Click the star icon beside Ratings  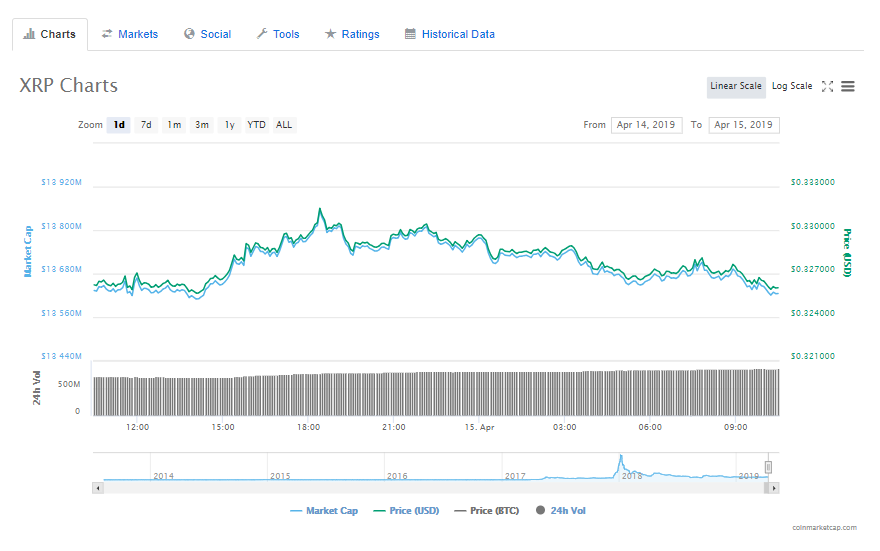331,34
